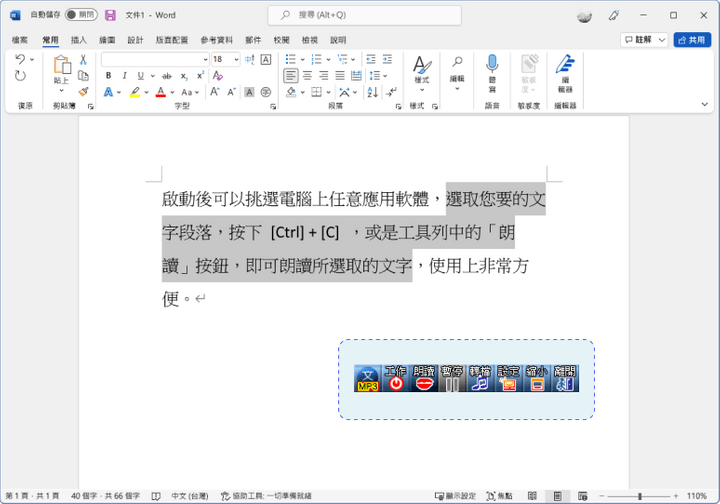This screenshot has width=720, height=504.
Task: Click 顯示設定 in the status bar
Action: pyautogui.click(x=455, y=496)
